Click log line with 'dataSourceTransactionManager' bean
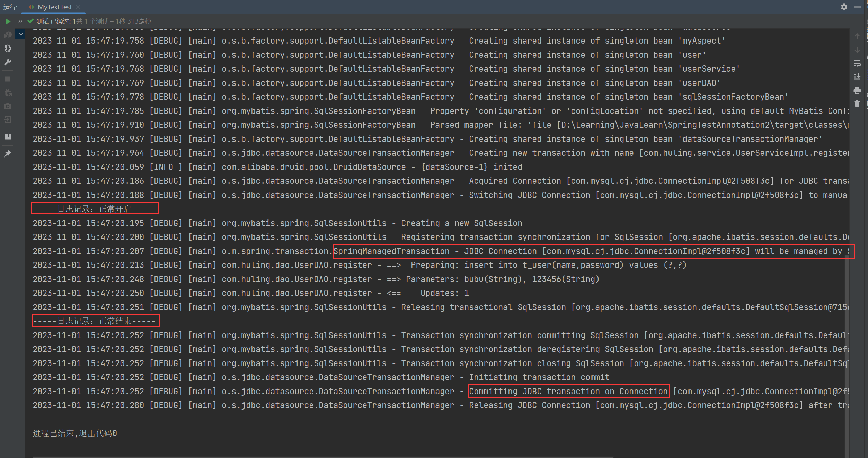 tap(427, 139)
